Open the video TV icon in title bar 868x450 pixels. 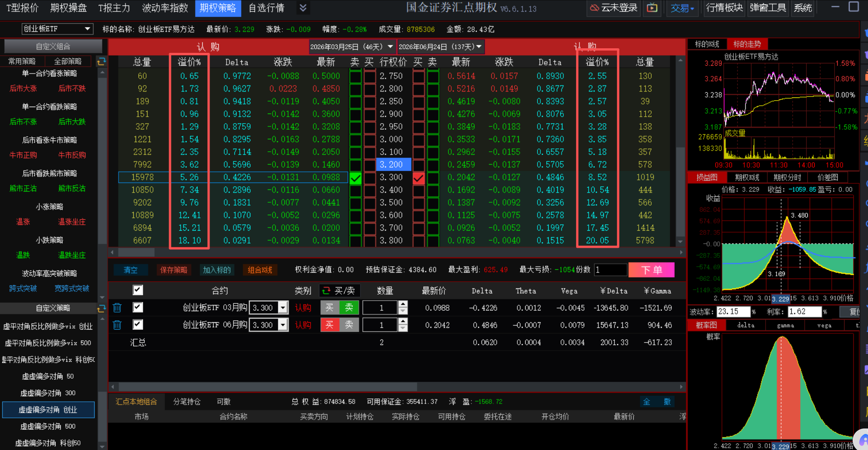pos(652,8)
